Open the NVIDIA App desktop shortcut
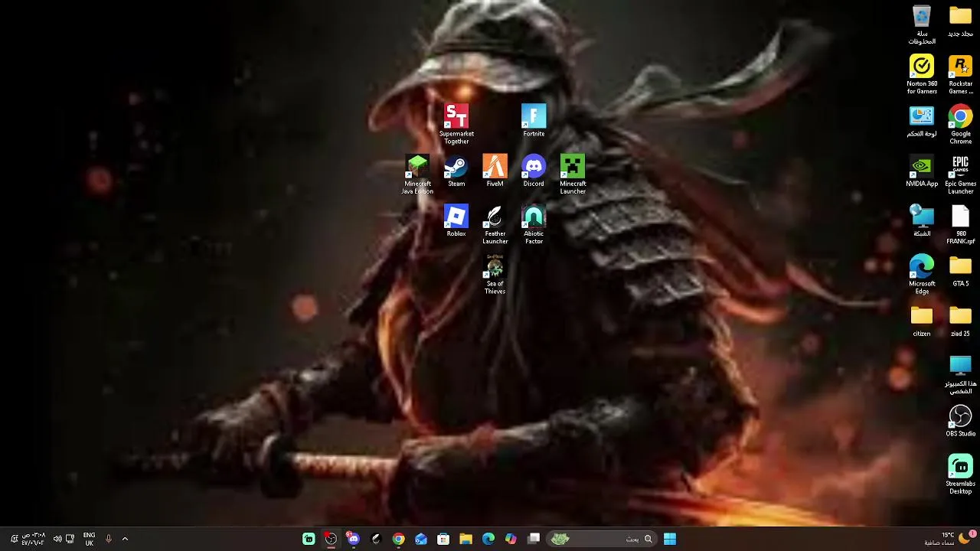The width and height of the screenshot is (980, 551). (x=922, y=171)
